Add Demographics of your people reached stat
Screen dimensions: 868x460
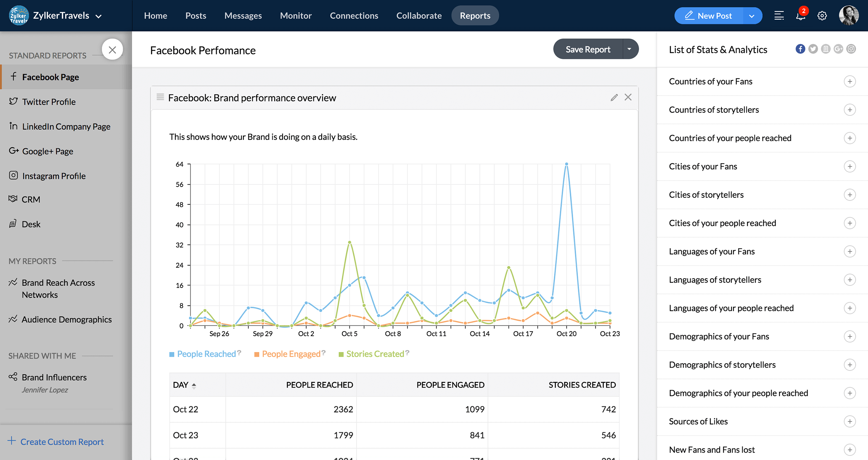click(x=849, y=393)
